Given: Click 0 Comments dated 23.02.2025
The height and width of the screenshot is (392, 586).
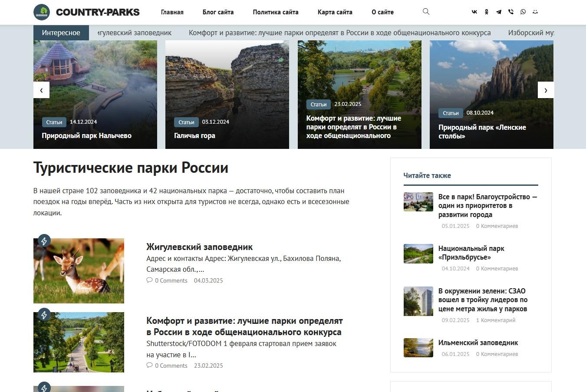Looking at the screenshot, I should [x=171, y=366].
